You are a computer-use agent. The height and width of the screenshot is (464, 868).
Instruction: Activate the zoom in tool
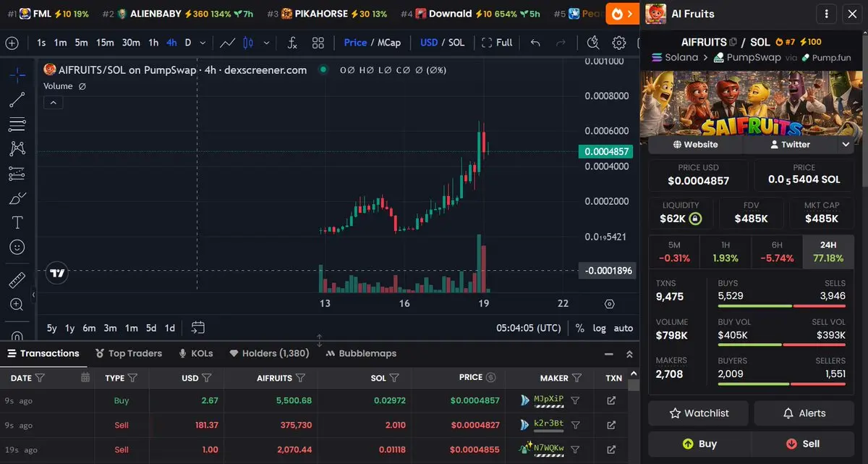pyautogui.click(x=17, y=304)
